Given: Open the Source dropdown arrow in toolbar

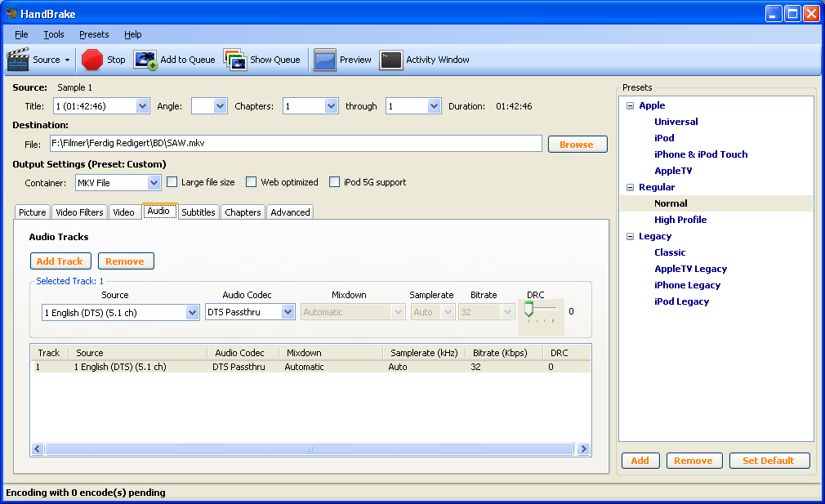Looking at the screenshot, I should pyautogui.click(x=67, y=60).
